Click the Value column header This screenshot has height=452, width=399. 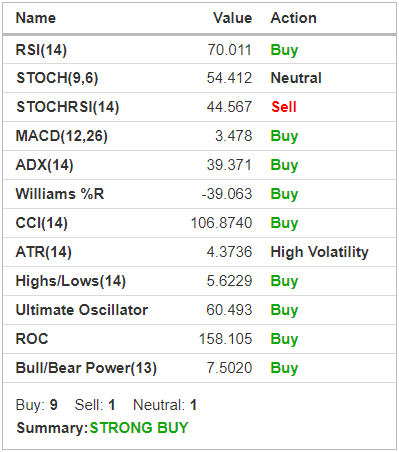[232, 18]
